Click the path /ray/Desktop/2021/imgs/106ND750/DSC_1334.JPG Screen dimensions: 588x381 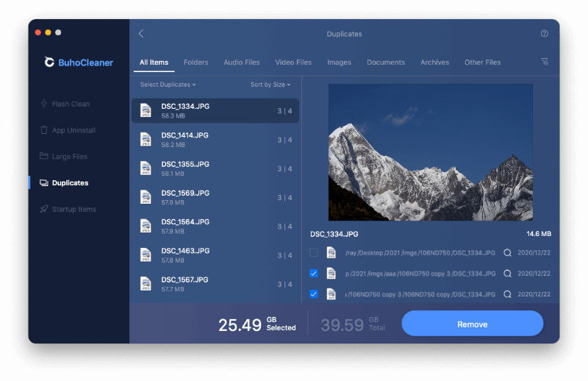[420, 253]
